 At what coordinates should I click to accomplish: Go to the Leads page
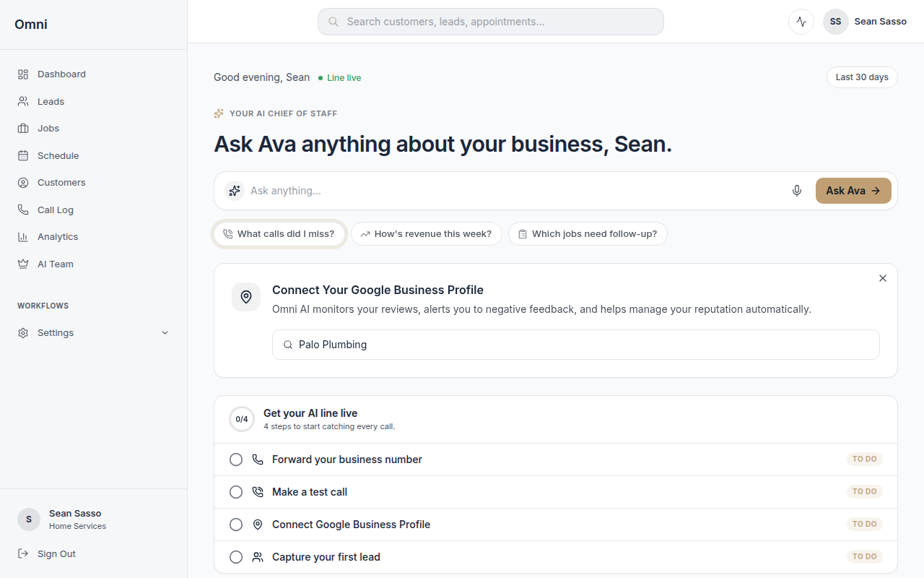[x=93, y=102]
